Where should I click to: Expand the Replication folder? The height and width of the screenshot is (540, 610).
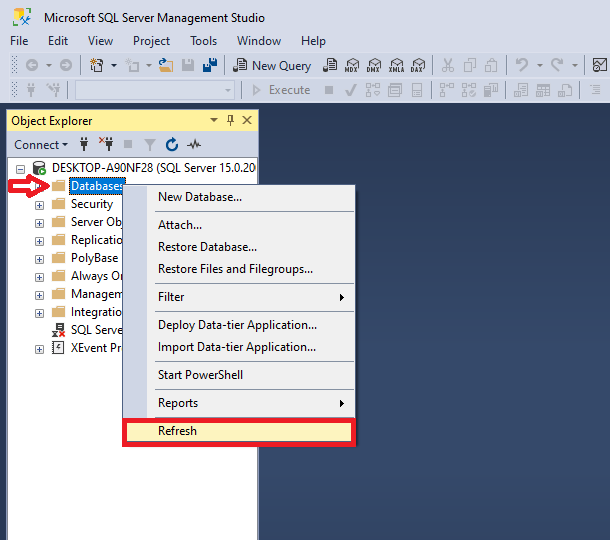(39, 241)
